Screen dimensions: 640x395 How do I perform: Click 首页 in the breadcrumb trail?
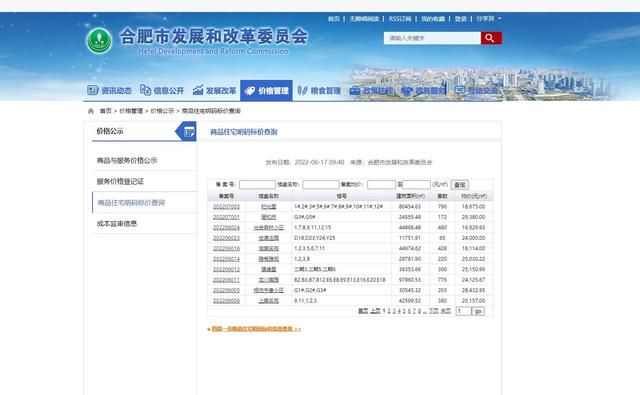pos(106,111)
